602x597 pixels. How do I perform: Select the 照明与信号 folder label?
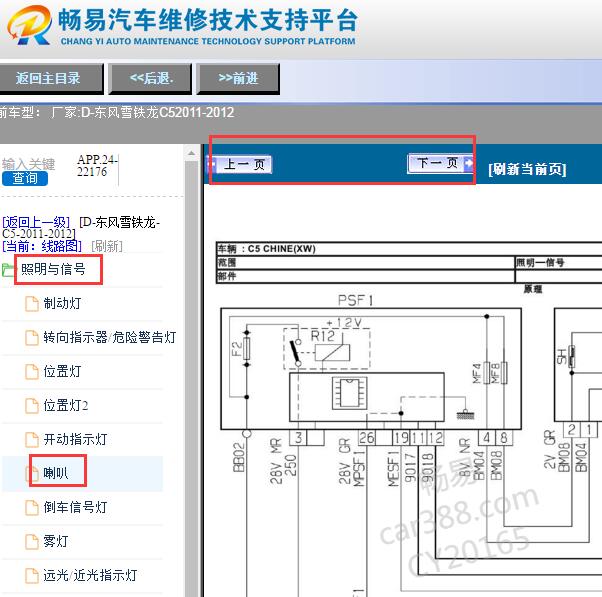pyautogui.click(x=53, y=269)
